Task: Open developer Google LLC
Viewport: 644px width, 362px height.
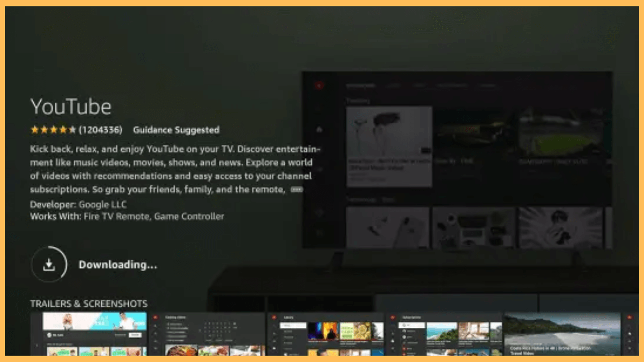Action: (103, 205)
